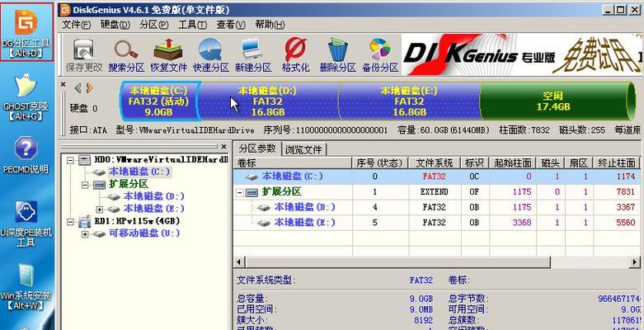Open Win系统安装 desktop shortcut

26,287
